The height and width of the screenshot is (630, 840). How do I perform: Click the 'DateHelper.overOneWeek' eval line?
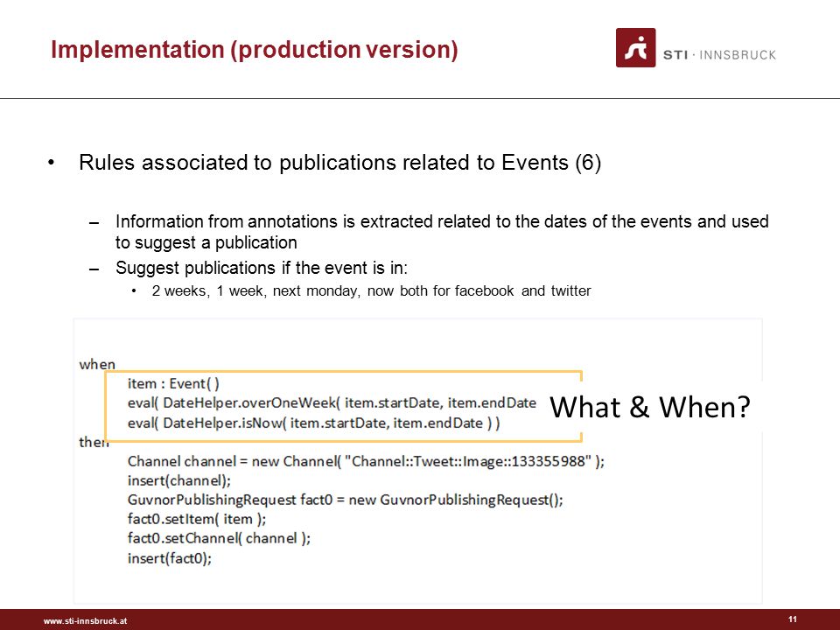332,402
